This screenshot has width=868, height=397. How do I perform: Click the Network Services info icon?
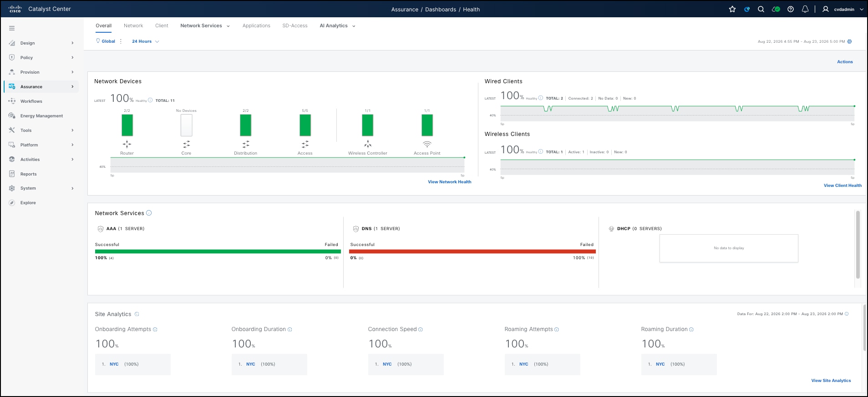pos(149,213)
